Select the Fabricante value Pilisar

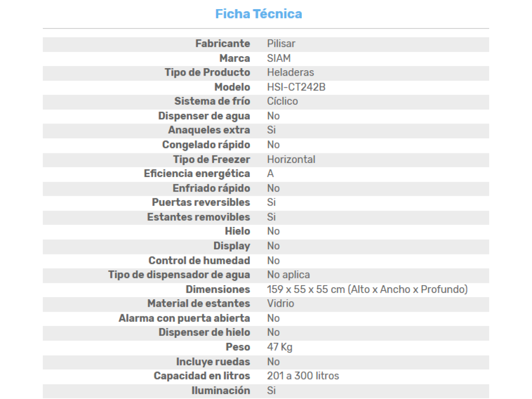(x=281, y=44)
